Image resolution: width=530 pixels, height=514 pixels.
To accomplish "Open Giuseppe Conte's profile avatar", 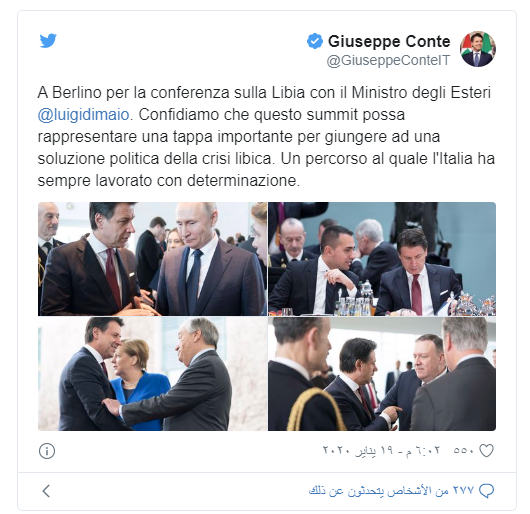I will (x=478, y=49).
